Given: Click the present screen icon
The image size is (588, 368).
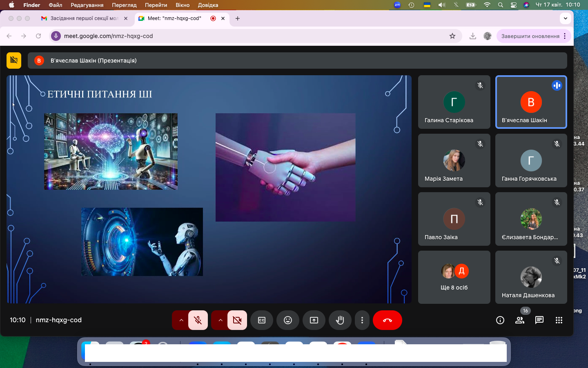Looking at the screenshot, I should coord(314,320).
